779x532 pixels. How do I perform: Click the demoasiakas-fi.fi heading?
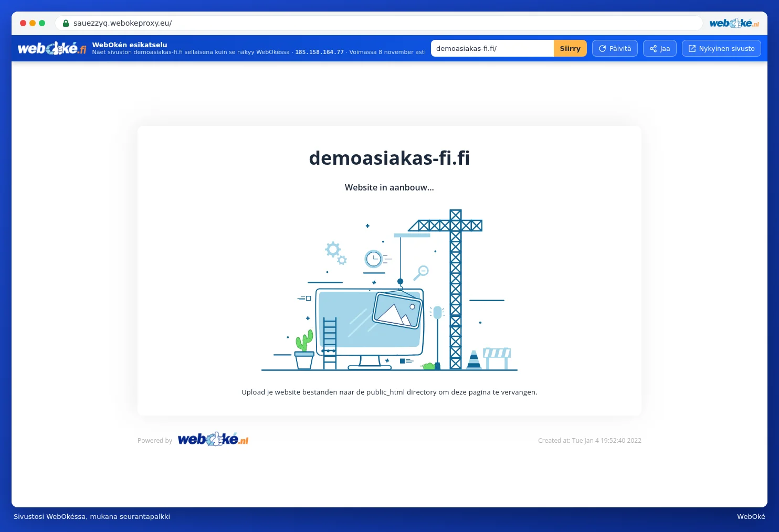click(389, 158)
